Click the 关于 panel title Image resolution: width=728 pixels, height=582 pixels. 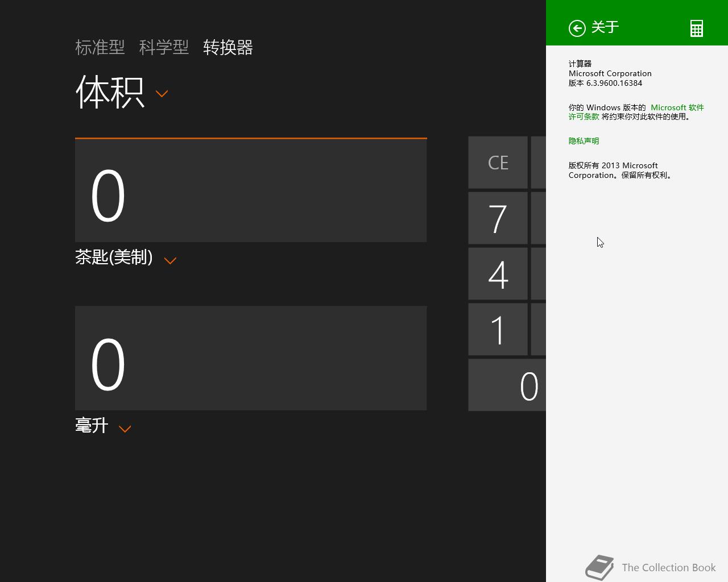click(605, 27)
